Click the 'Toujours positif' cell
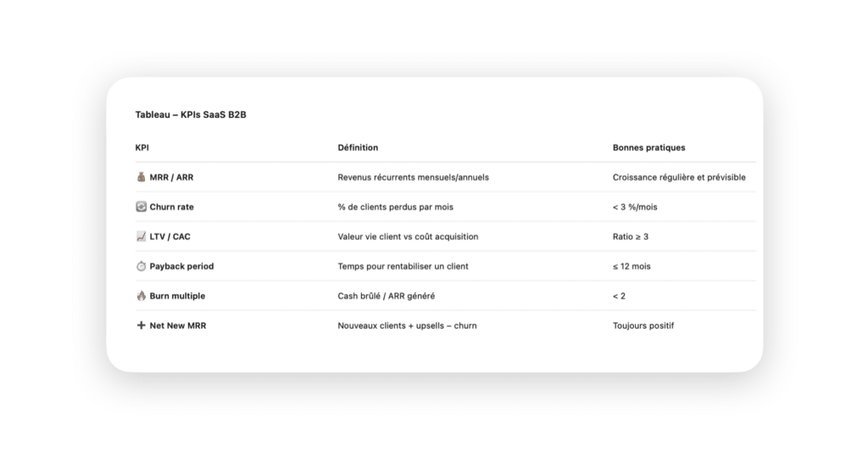 643,325
